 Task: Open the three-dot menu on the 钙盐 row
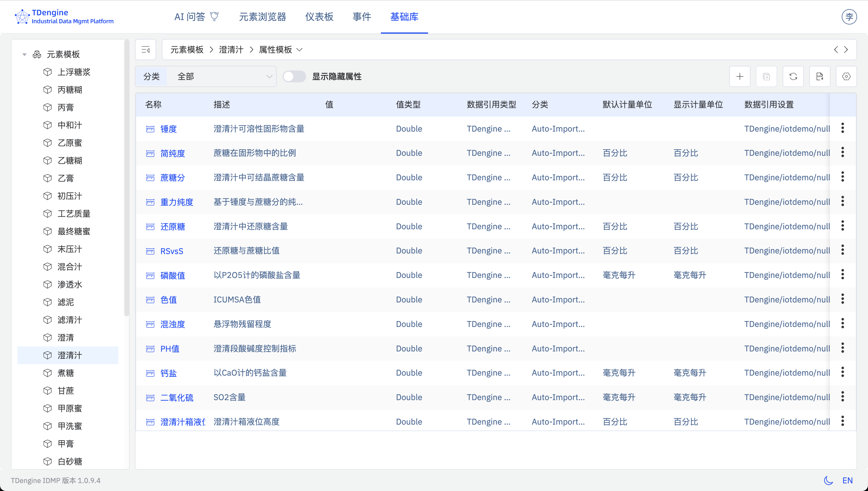point(842,372)
